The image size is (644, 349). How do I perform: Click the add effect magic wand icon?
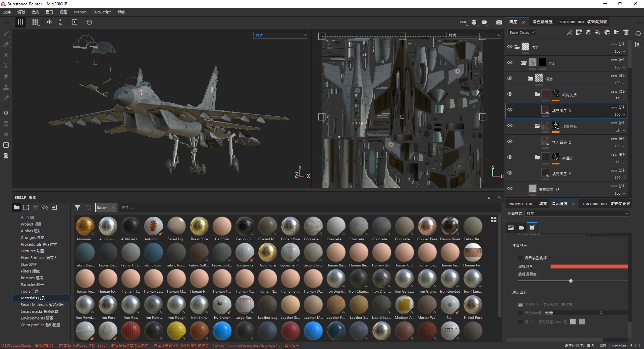pos(570,32)
